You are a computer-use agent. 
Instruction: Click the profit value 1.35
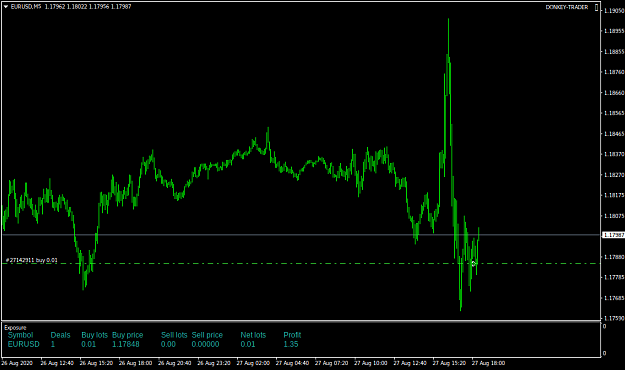pos(291,344)
